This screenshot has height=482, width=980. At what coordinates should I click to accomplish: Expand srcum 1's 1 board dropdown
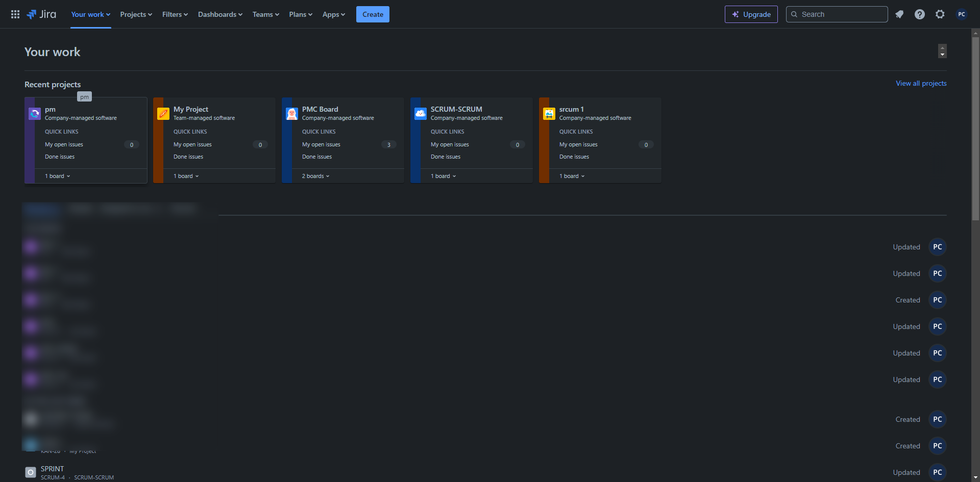(572, 176)
